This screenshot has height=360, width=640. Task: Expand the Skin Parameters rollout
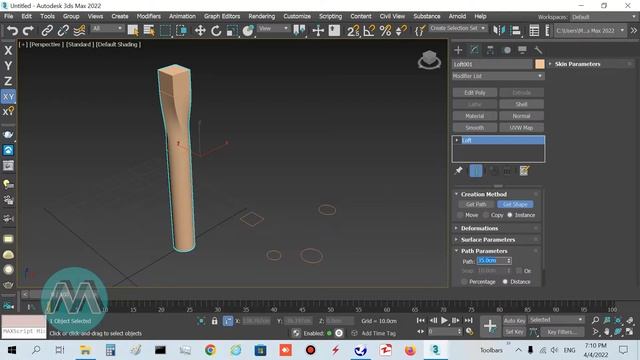577,64
